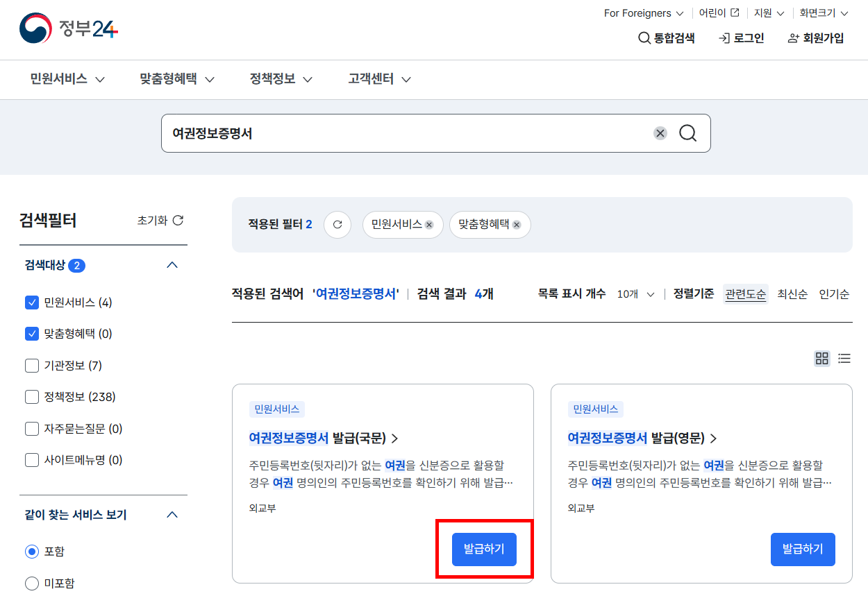Expand the 고객센터 main menu
Viewport: 868px width, 596px height.
[x=380, y=79]
